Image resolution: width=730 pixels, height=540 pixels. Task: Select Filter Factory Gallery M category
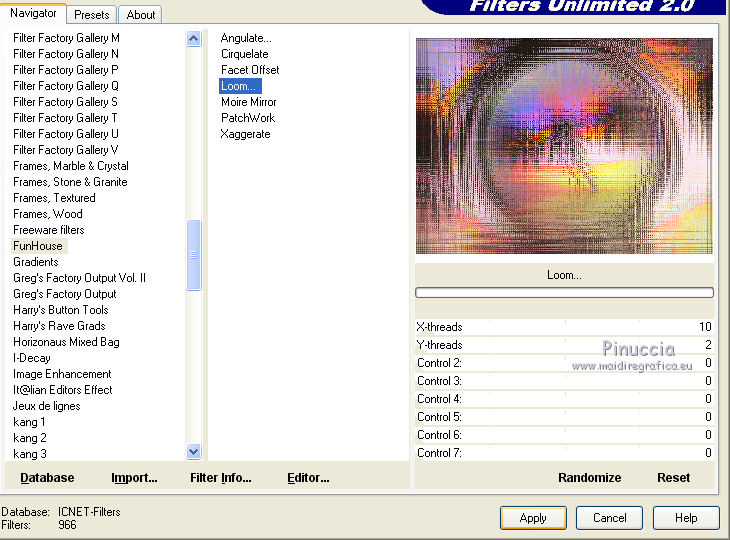(x=66, y=38)
